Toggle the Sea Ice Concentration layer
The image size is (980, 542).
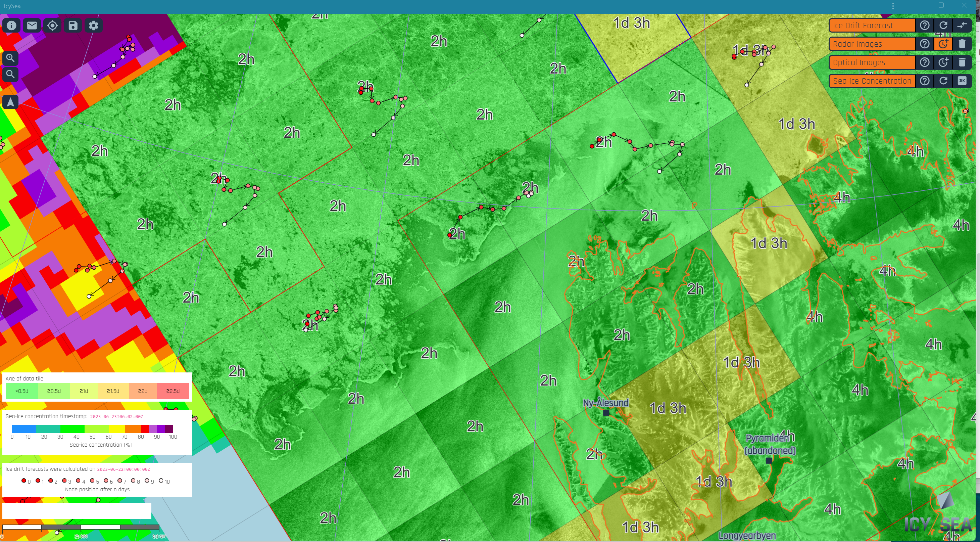coord(872,81)
